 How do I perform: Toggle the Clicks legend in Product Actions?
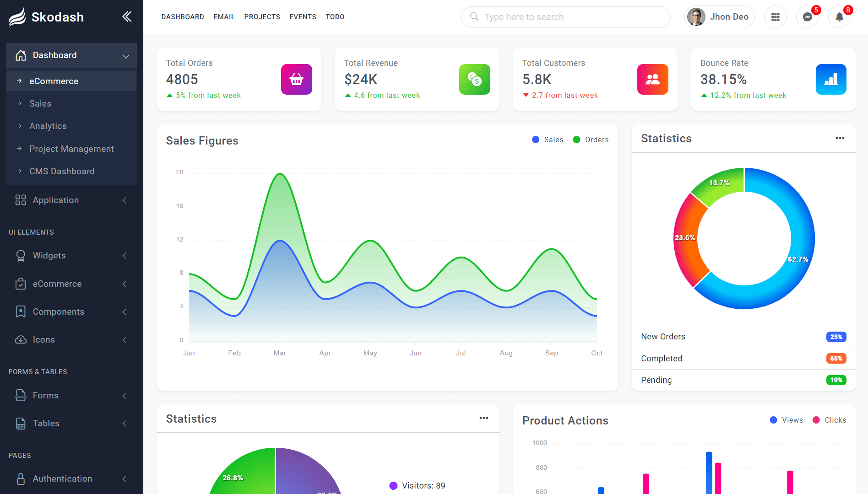[x=830, y=420]
